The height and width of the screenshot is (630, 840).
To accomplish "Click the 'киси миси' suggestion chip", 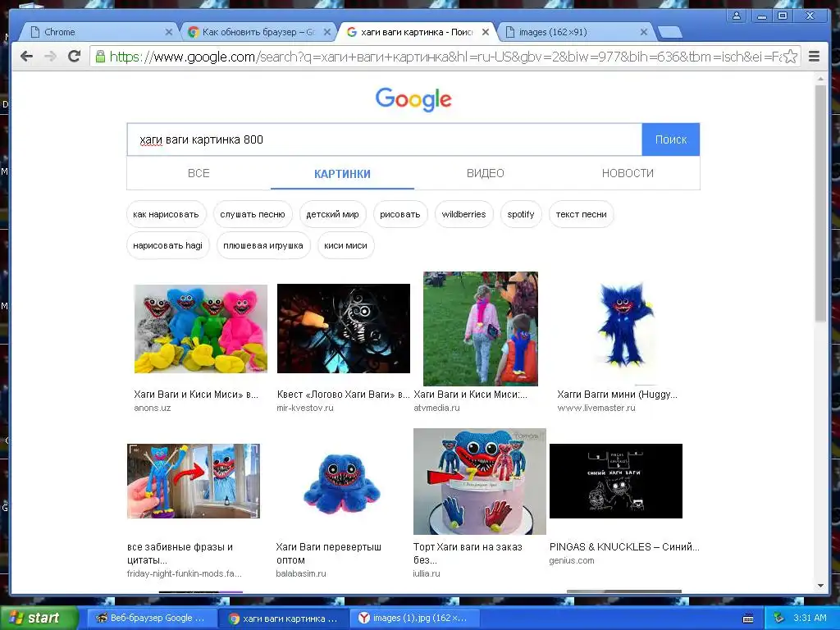I will coord(345,245).
